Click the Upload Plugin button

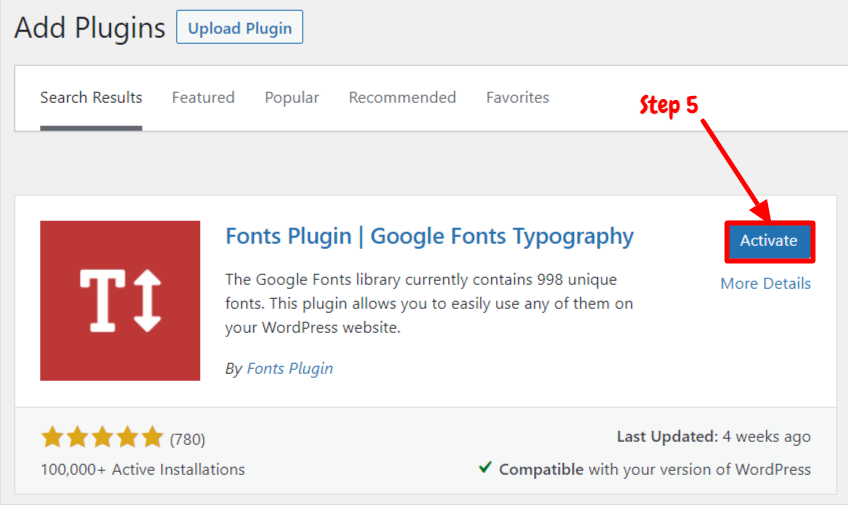click(x=240, y=27)
